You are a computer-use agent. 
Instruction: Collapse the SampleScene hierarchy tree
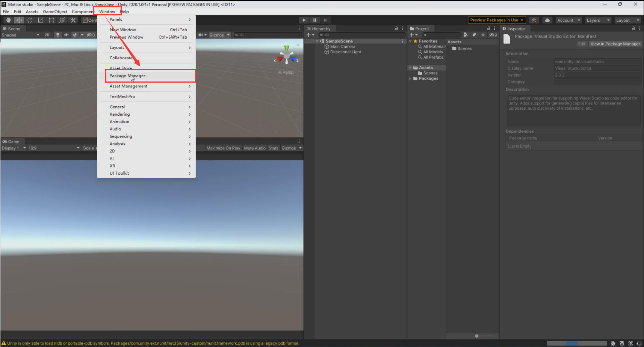pyautogui.click(x=317, y=41)
